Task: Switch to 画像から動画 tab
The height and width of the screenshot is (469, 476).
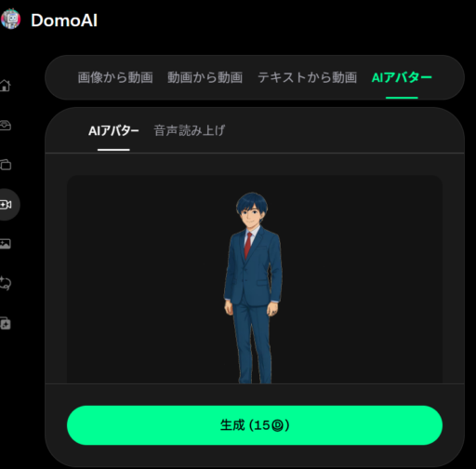Action: point(115,77)
